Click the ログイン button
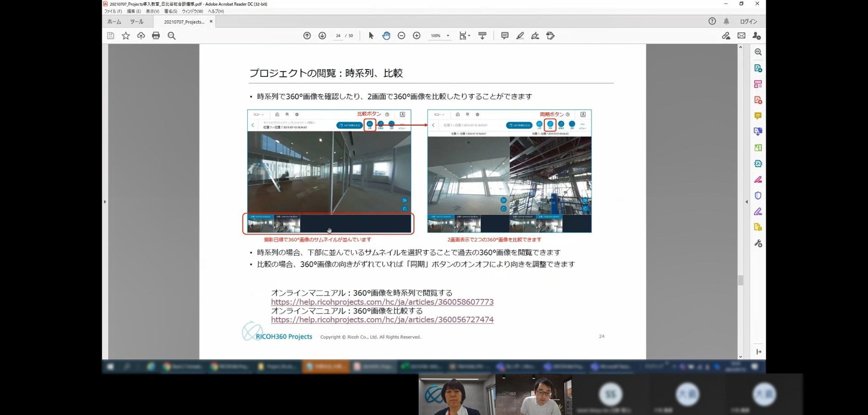 (x=748, y=21)
